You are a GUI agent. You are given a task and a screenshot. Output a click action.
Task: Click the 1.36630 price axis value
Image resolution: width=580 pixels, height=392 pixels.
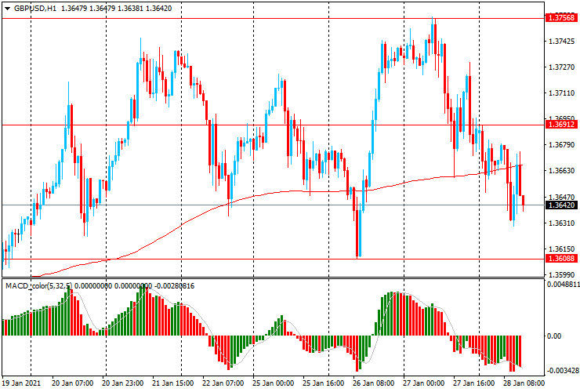561,171
